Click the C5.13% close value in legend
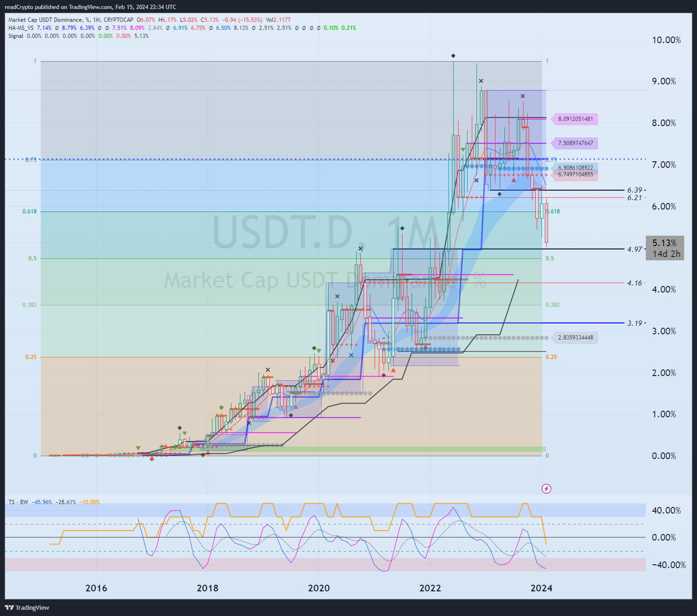Viewport: 697px width, 616px height. 210,20
